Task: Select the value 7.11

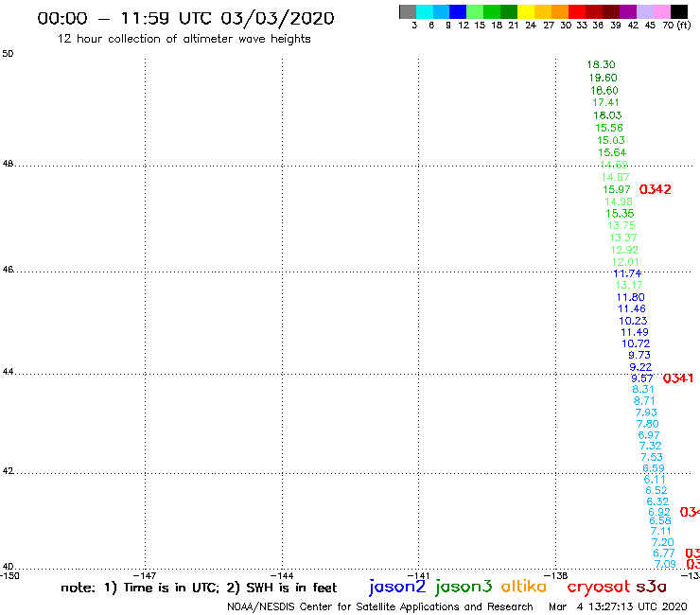Action: (x=660, y=532)
